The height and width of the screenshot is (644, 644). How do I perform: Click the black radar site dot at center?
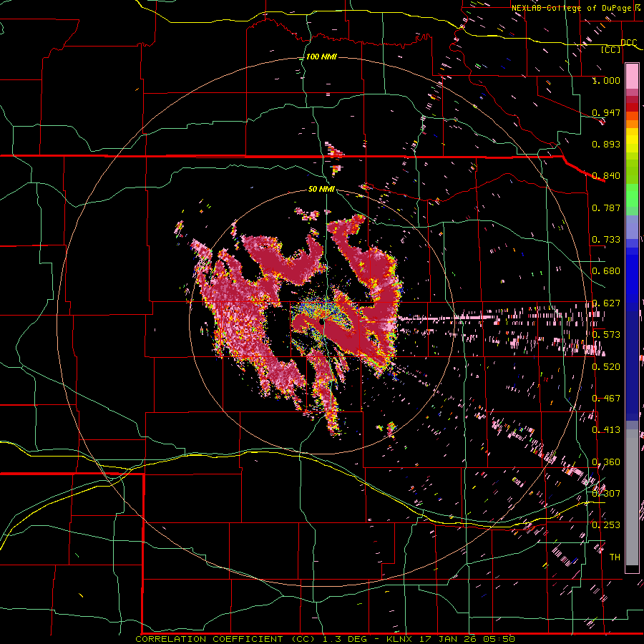[321, 323]
